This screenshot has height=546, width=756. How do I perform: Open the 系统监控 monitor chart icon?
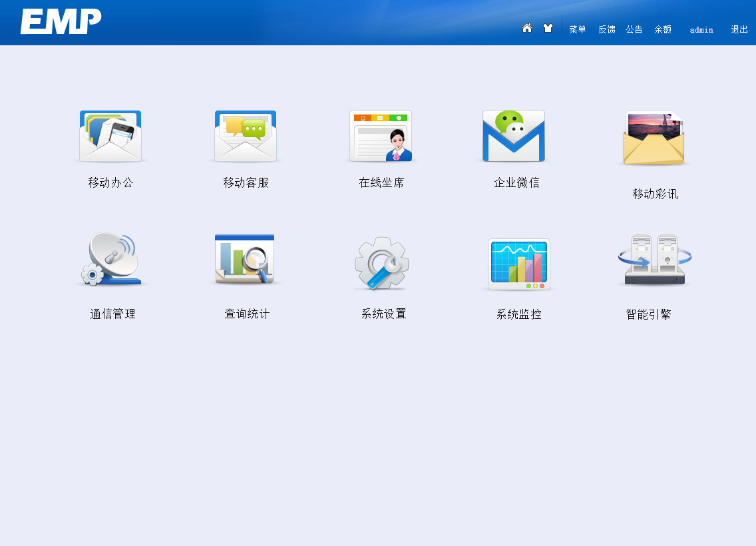[x=518, y=264]
